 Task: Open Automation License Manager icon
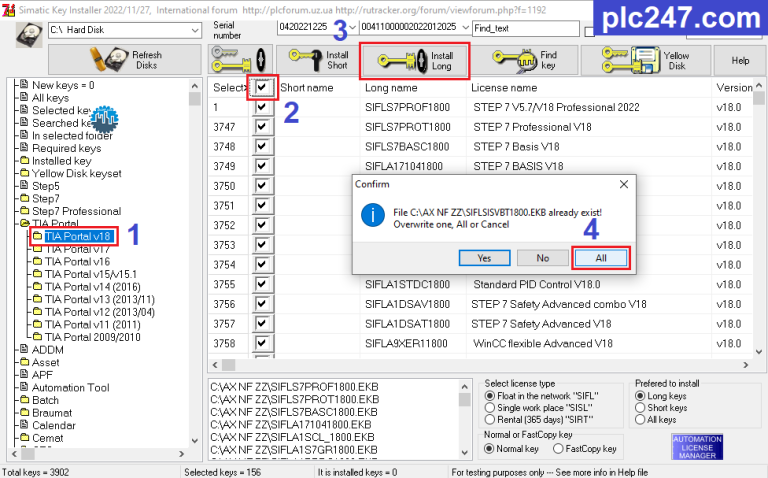tap(697, 447)
